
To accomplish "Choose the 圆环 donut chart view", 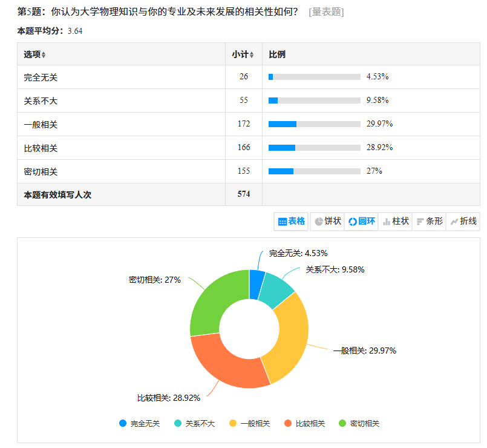I will pyautogui.click(x=361, y=222).
